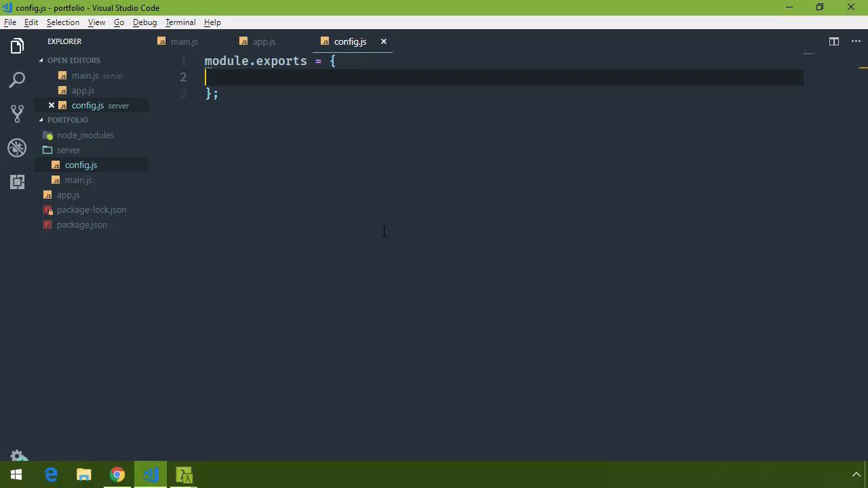This screenshot has width=868, height=488.
Task: Click the empty line 2 in editor
Action: [504, 77]
